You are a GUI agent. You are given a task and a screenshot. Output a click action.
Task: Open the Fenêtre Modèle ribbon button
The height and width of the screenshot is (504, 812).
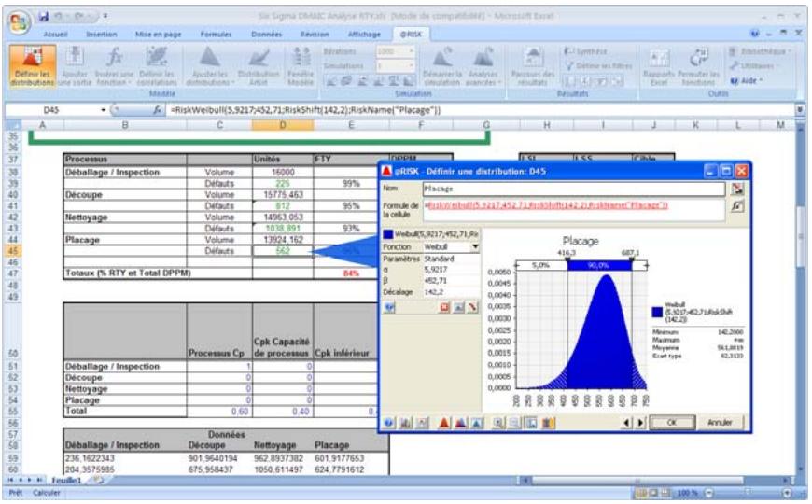301,65
